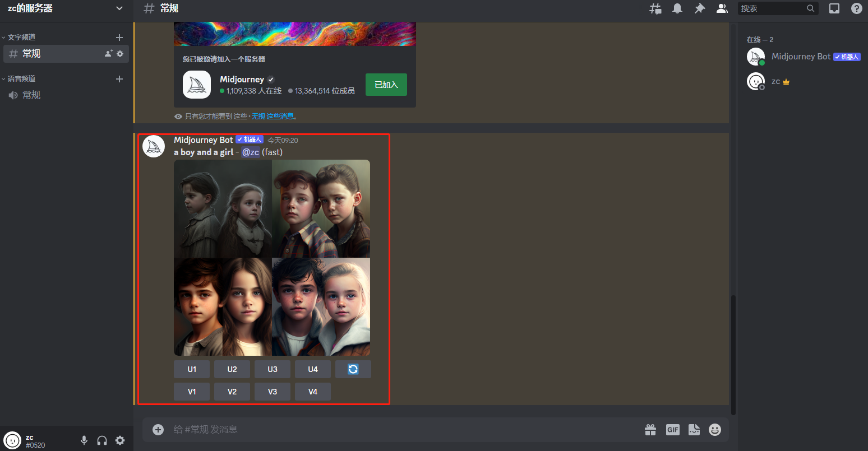
Task: Toggle microphone mute
Action: [84, 440]
